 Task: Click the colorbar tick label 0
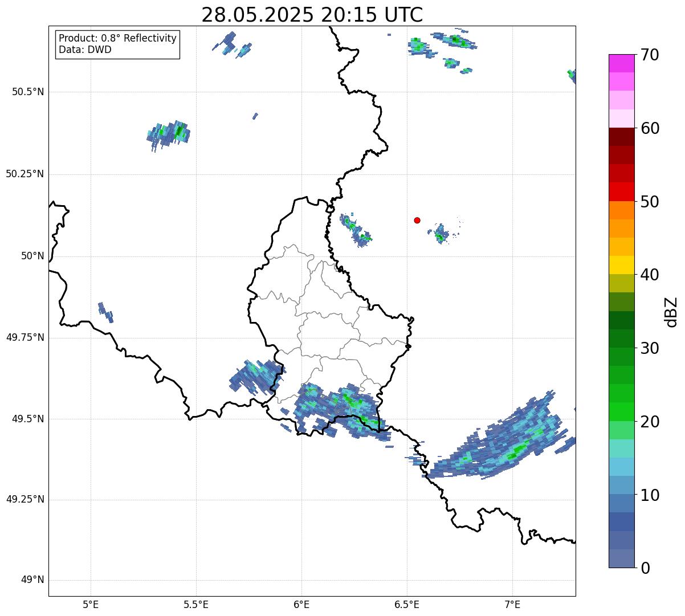click(646, 568)
